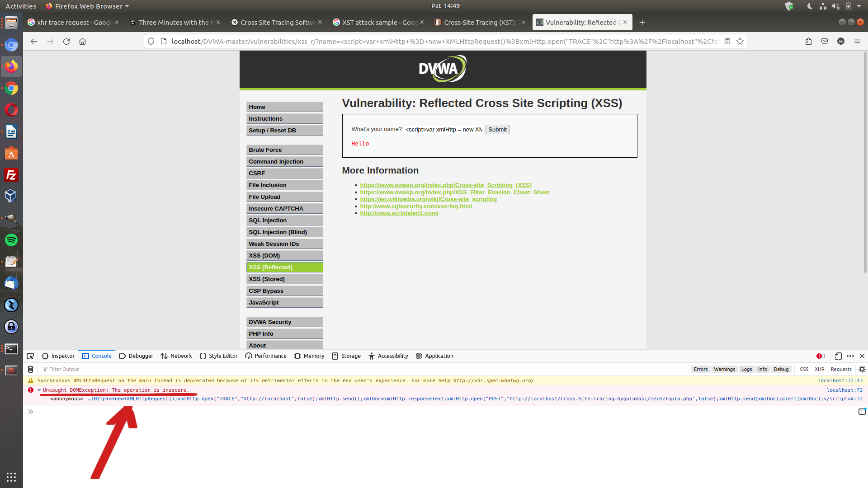Open the DVWA Security page
Viewport: 868px width, 488px height.
[284, 322]
